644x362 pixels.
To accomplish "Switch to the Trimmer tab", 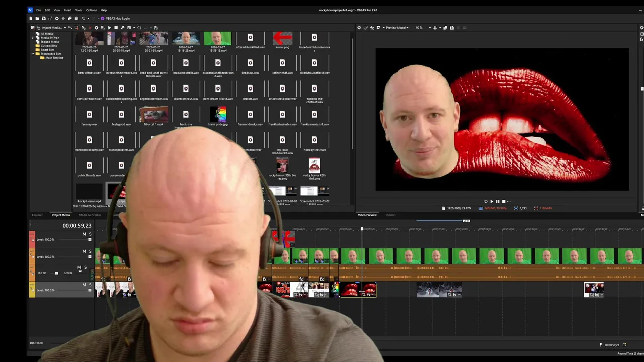I will click(x=390, y=215).
